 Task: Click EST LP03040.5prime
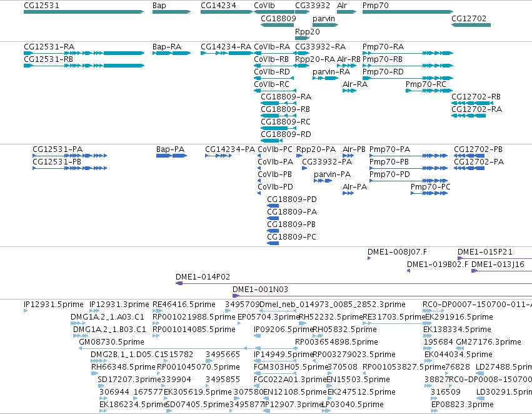click(x=326, y=411)
